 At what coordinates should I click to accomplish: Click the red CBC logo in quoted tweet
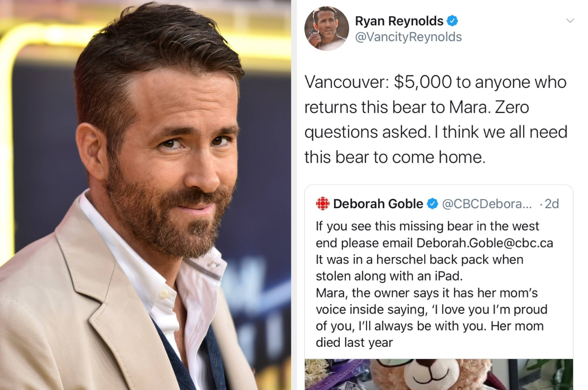click(x=323, y=203)
